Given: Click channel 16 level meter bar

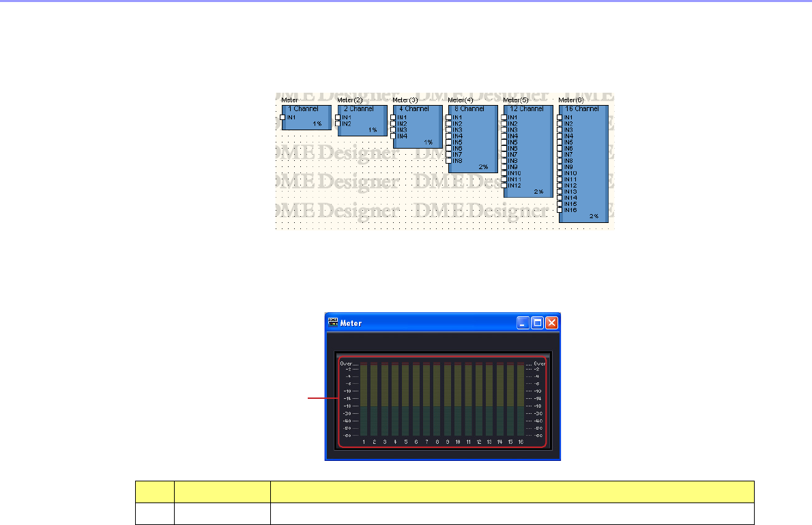Looking at the screenshot, I should click(521, 400).
